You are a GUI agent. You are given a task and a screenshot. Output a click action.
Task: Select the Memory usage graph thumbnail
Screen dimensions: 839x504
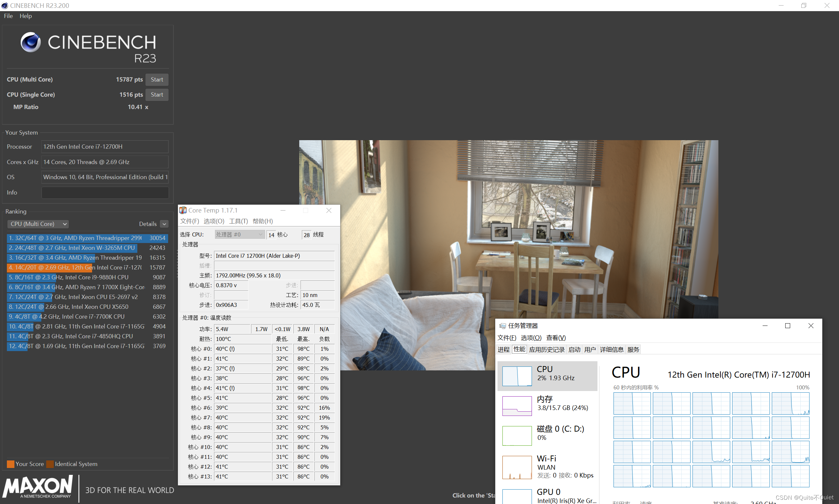click(517, 405)
